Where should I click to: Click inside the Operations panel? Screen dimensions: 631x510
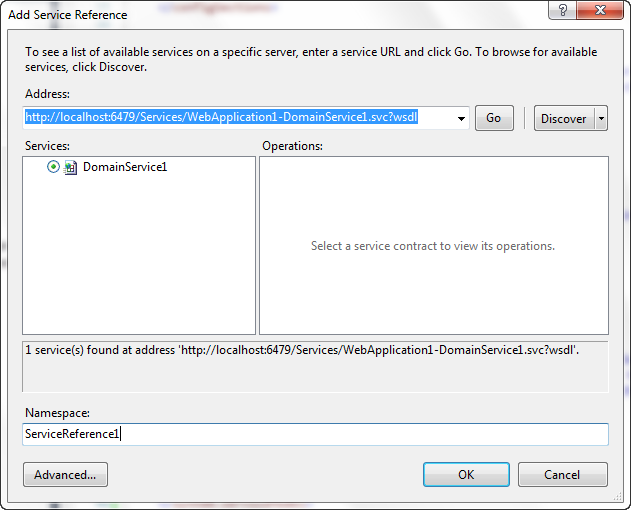pyautogui.click(x=433, y=290)
